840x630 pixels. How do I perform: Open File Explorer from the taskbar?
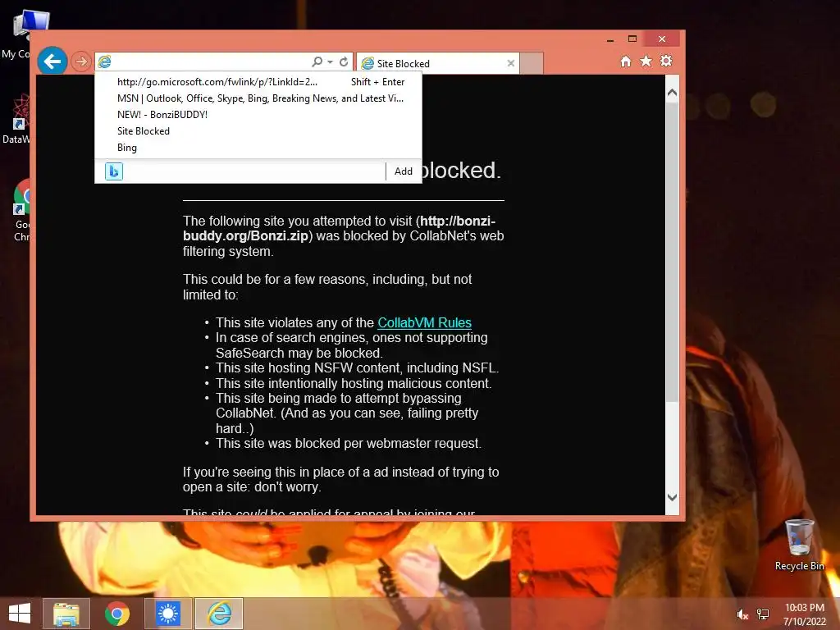[x=66, y=614]
